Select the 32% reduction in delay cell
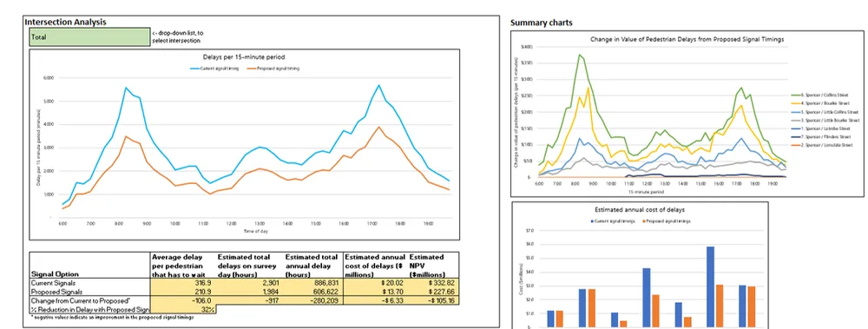 click(x=183, y=309)
